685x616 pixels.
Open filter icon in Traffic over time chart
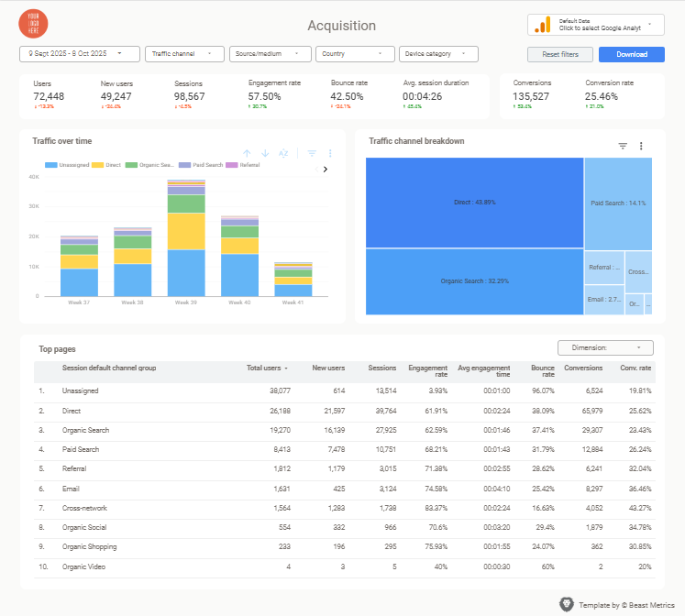tap(312, 153)
